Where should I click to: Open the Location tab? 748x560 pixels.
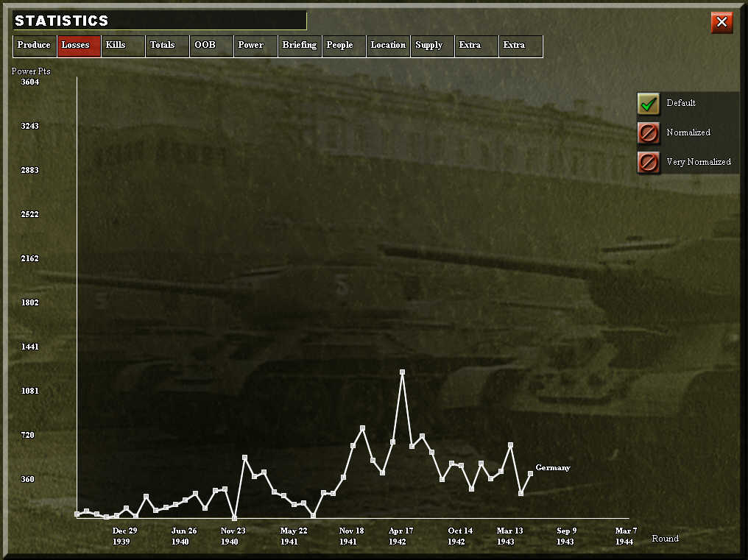[x=388, y=46]
